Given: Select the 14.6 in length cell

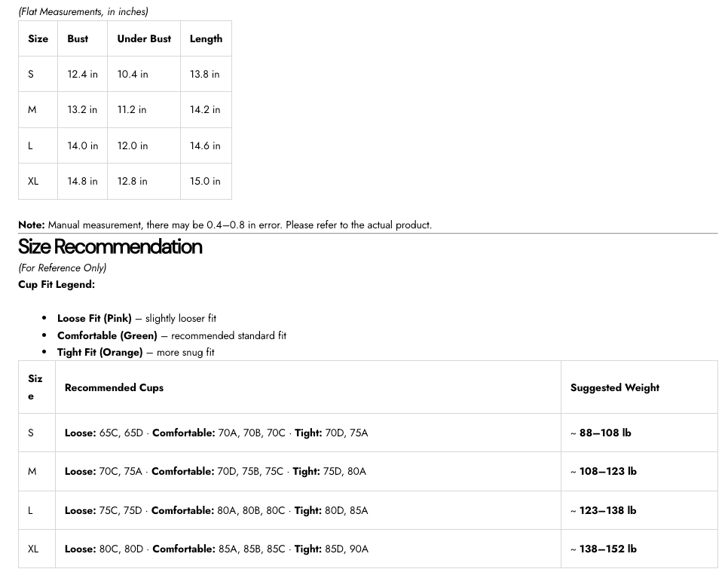Looking at the screenshot, I should coord(205,145).
